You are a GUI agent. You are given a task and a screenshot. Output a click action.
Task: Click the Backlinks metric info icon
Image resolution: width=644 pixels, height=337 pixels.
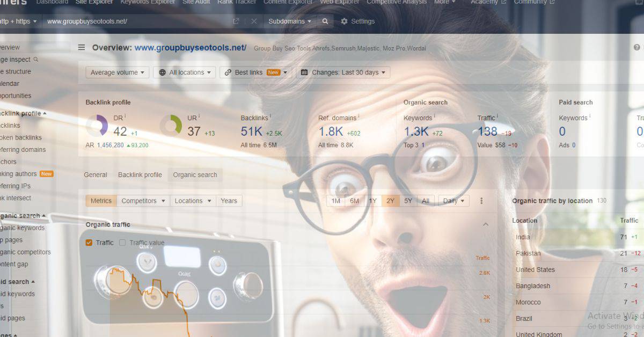[270, 116]
